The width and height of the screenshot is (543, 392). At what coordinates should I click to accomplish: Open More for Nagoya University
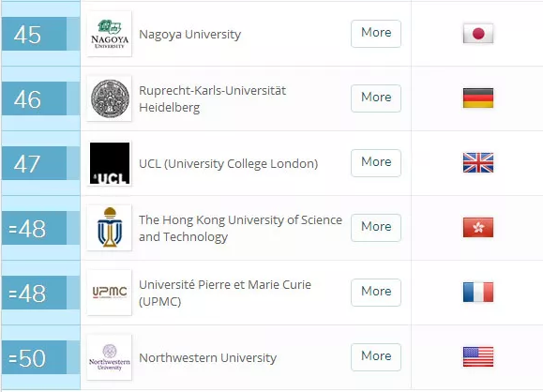376,34
